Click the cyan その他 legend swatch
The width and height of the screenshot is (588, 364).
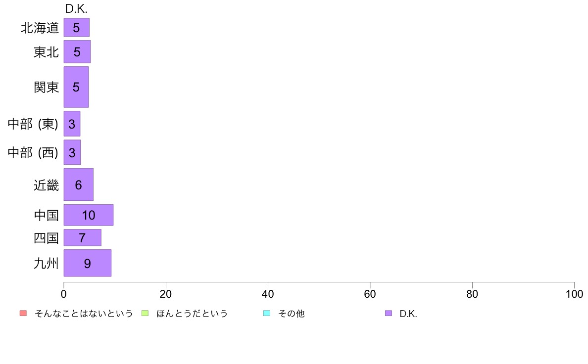[x=267, y=313]
